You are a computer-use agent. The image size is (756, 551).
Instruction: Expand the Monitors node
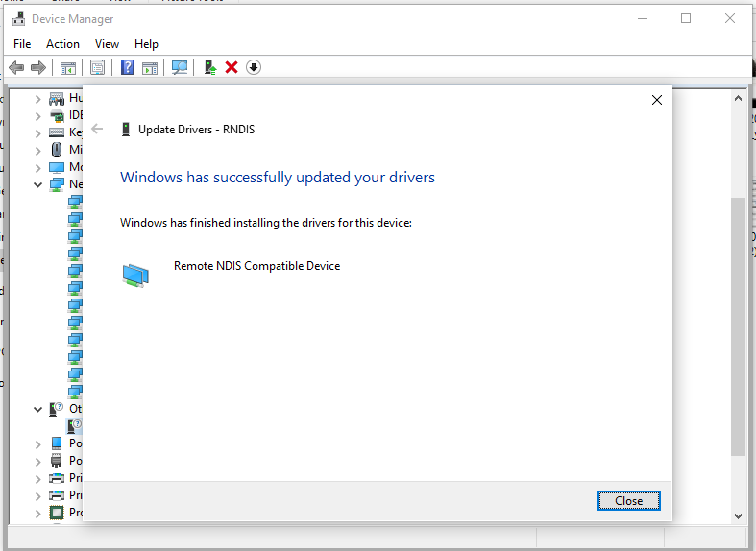38,168
